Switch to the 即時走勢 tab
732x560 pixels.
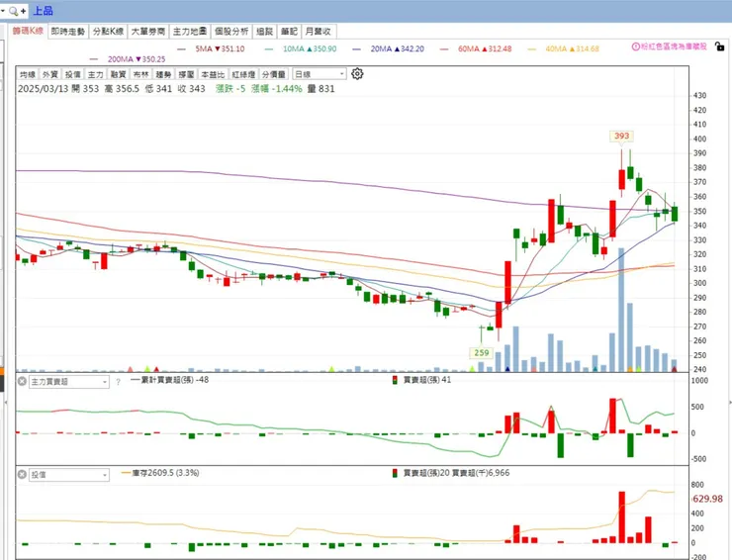68,32
